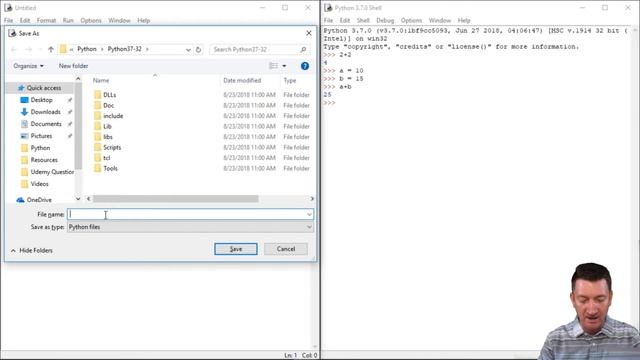640x360 pixels.
Task: Expand the File name dropdown arrow
Action: [309, 214]
